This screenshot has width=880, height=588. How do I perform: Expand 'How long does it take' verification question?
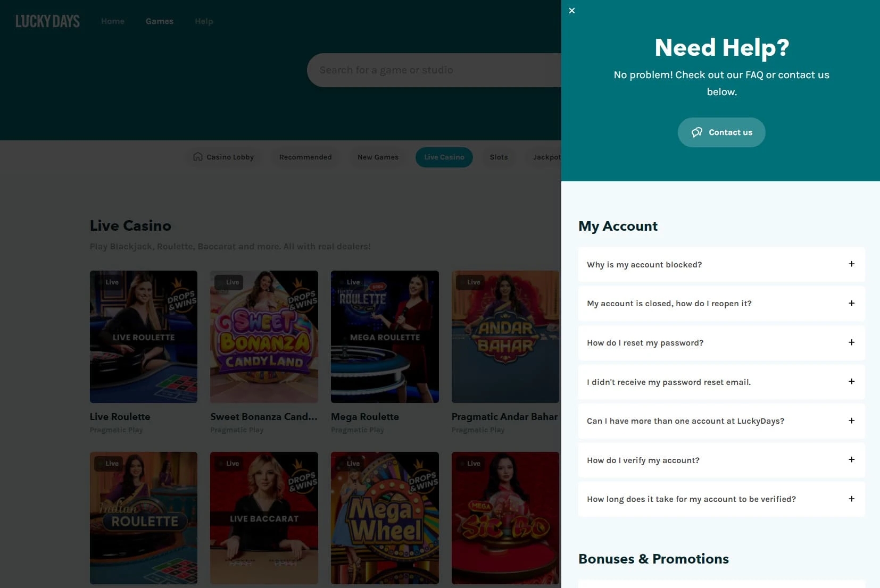721,499
